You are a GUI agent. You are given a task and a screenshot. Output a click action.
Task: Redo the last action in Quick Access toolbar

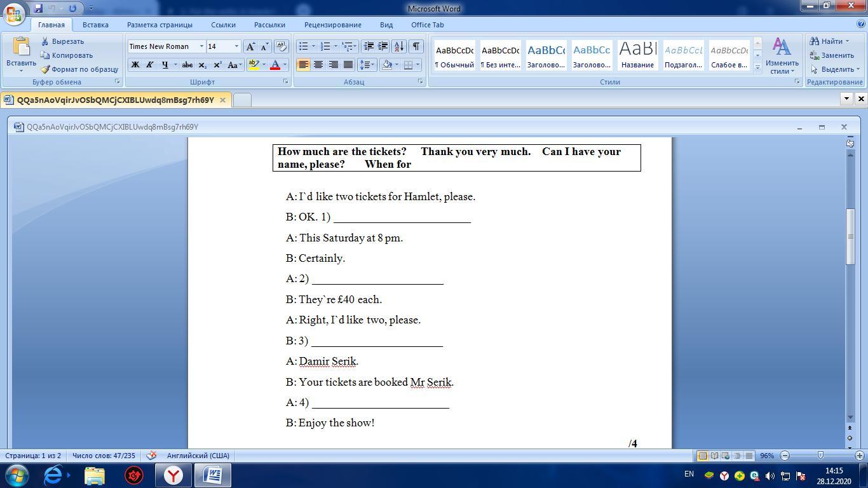[72, 8]
